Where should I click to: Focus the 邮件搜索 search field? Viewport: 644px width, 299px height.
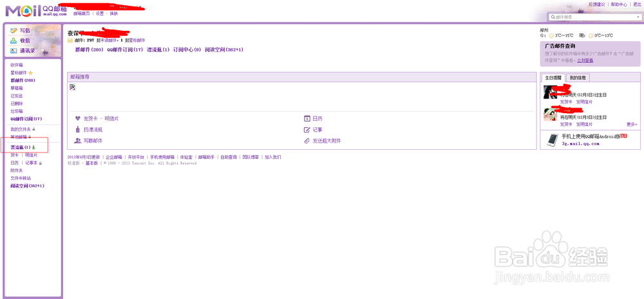(594, 17)
